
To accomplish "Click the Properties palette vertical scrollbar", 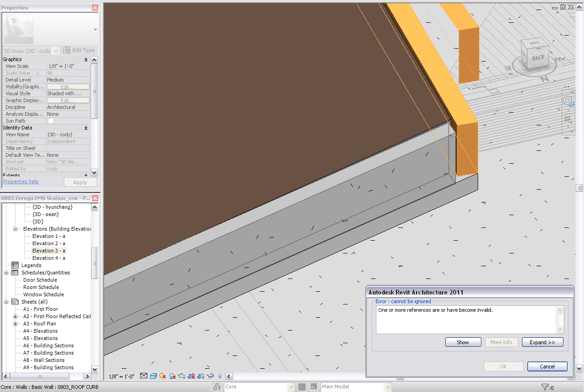I will pyautogui.click(x=94, y=116).
